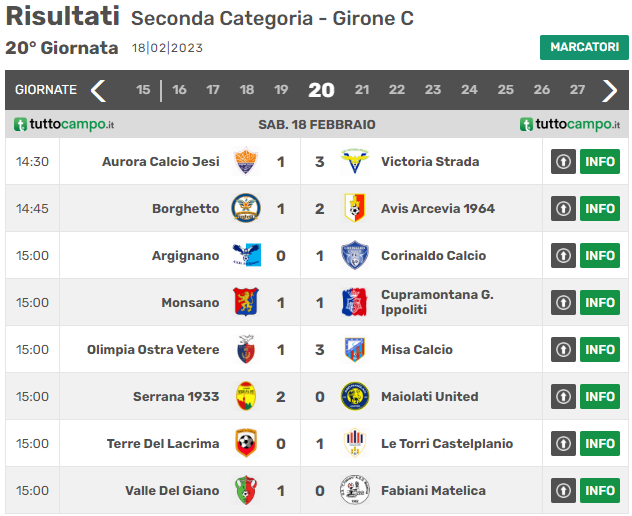This screenshot has width=632, height=516.
Task: Click the Victoria Strada team logo
Action: [x=355, y=161]
